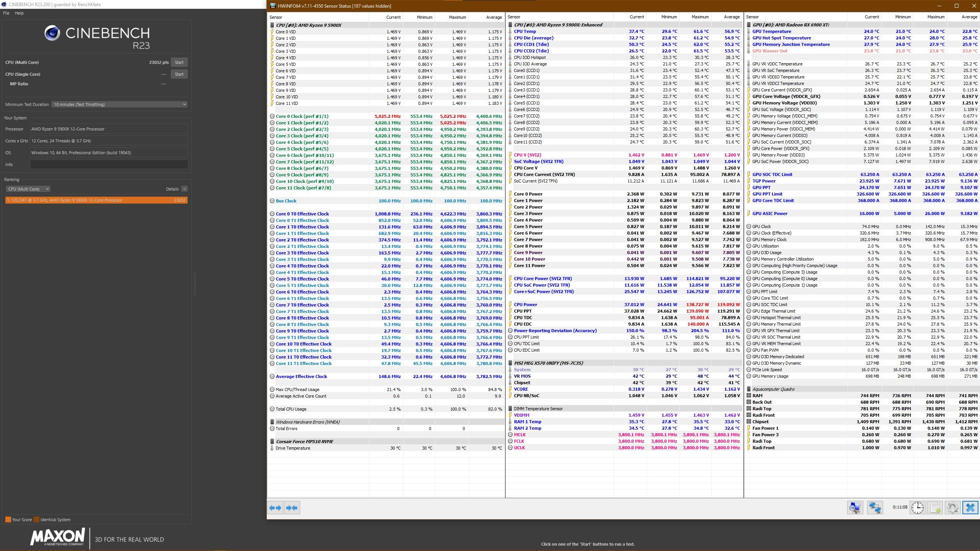Select the Total CPU Usage row
The width and height of the screenshot is (980, 551).
tap(386, 409)
